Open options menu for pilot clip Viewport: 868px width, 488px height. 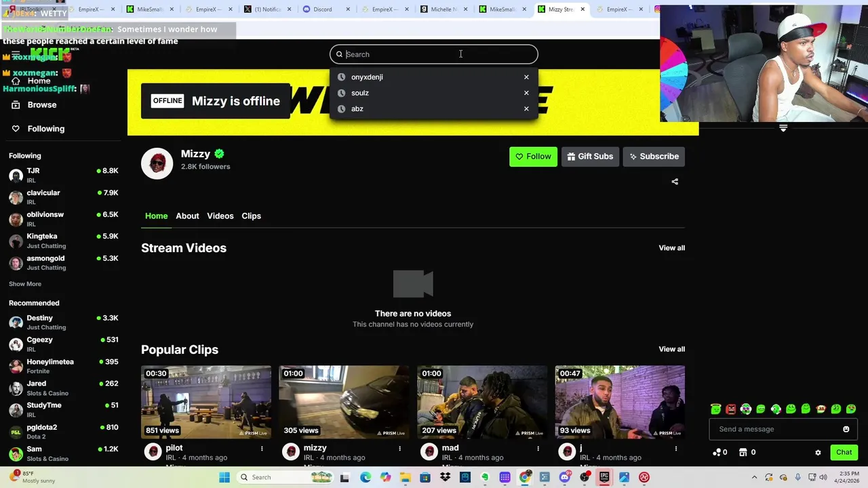pyautogui.click(x=262, y=449)
